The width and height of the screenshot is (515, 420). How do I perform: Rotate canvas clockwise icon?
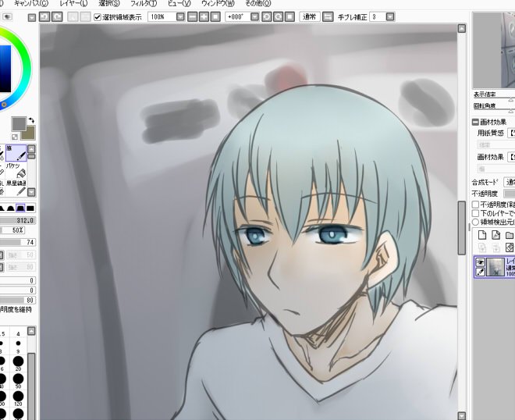279,16
